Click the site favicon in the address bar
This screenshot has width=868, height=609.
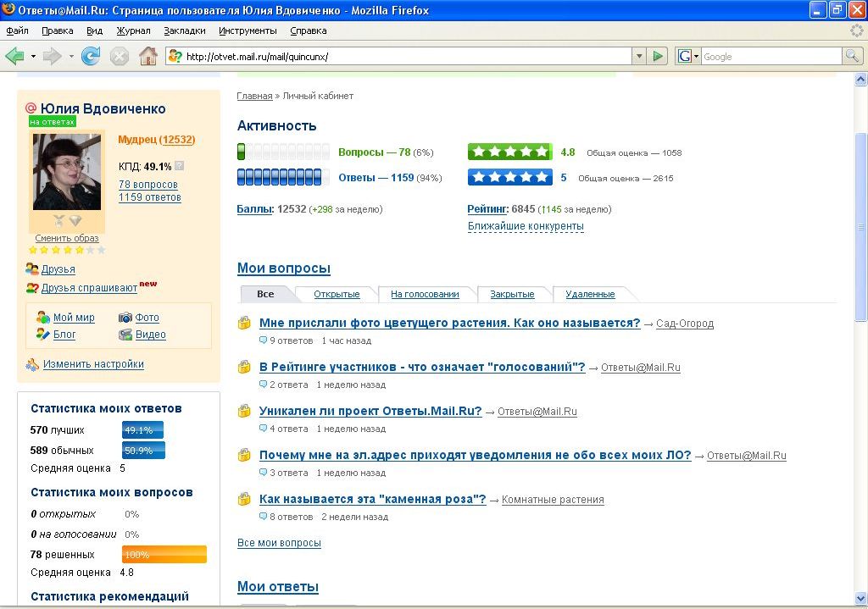coord(175,56)
